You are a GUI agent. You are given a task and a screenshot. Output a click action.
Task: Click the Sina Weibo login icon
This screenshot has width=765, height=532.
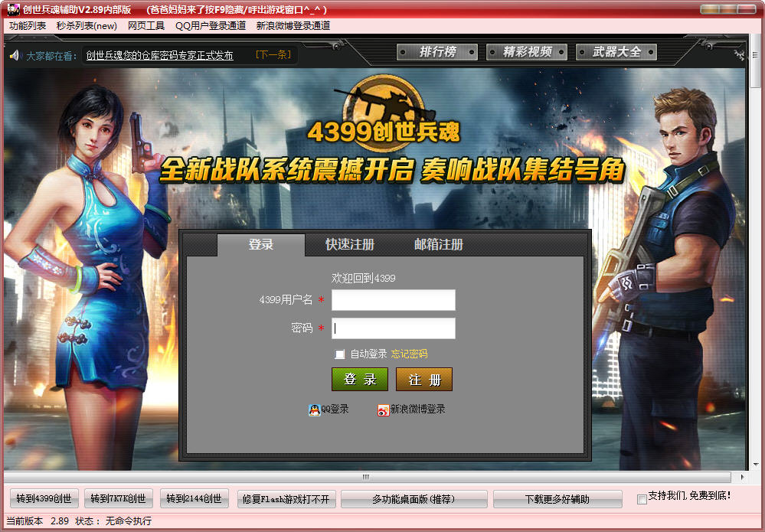(383, 410)
